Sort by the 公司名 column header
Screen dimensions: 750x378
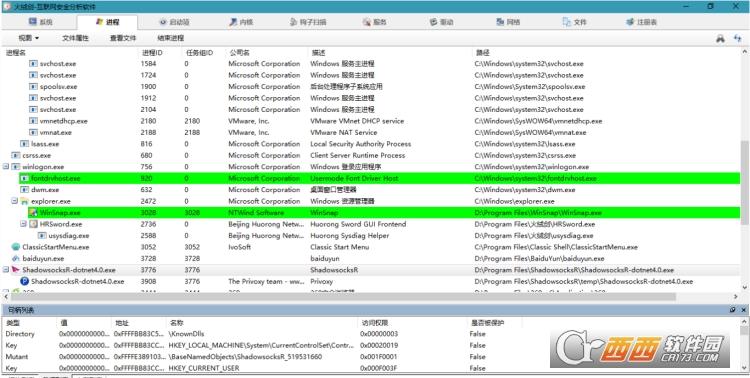pos(239,53)
